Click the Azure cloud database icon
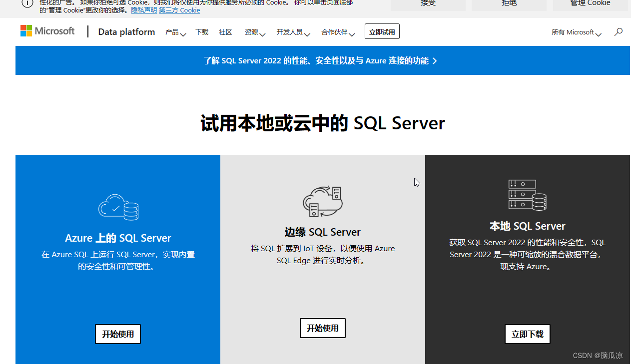 point(118,207)
